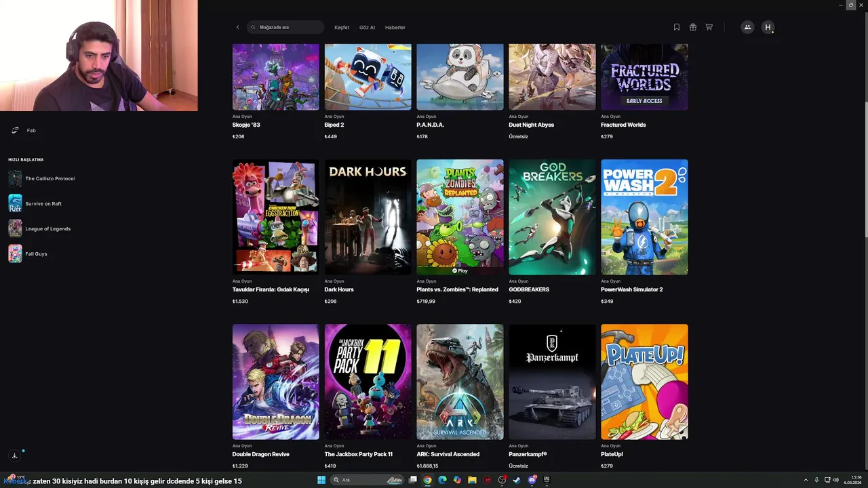The height and width of the screenshot is (488, 868).
Task: Open Task View in taskbar
Action: pos(412,480)
